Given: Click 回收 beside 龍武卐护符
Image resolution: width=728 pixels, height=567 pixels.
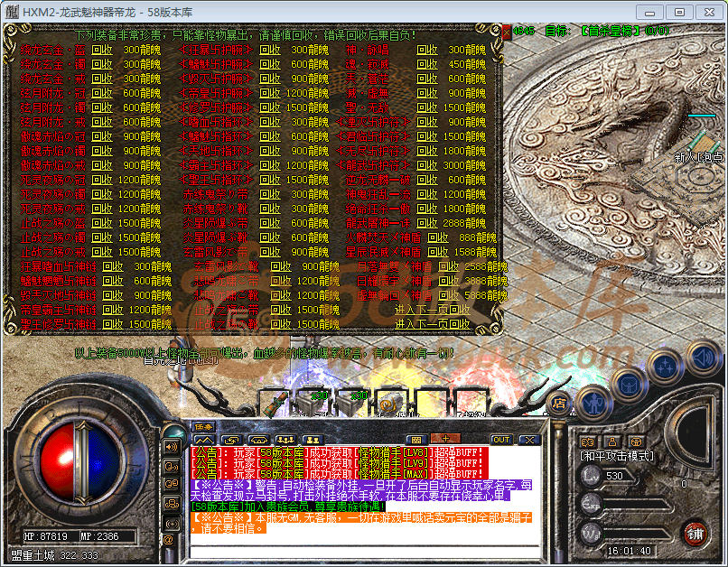Looking at the screenshot, I should [x=426, y=165].
